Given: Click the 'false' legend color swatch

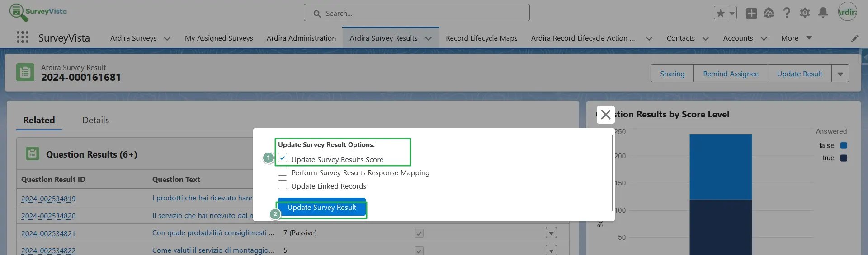Looking at the screenshot, I should coord(844,145).
